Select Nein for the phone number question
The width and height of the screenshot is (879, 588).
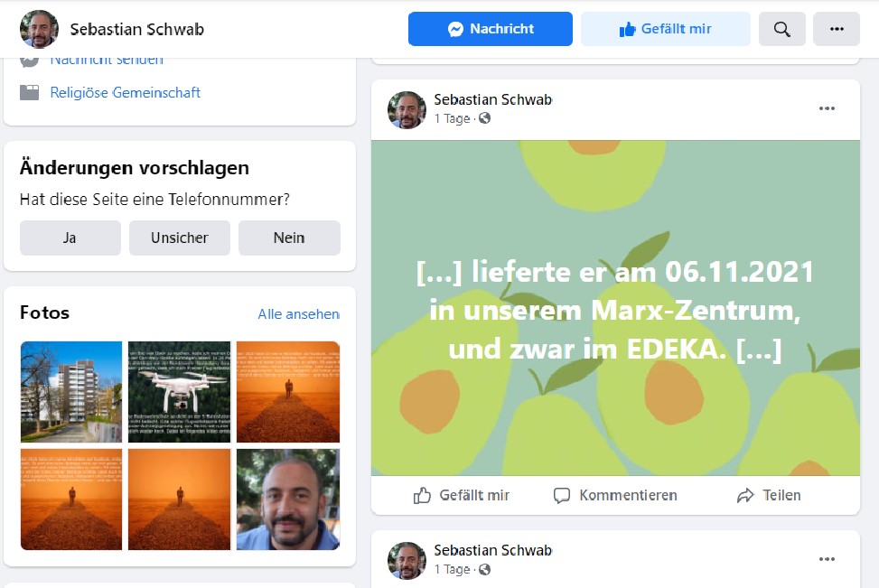point(289,238)
